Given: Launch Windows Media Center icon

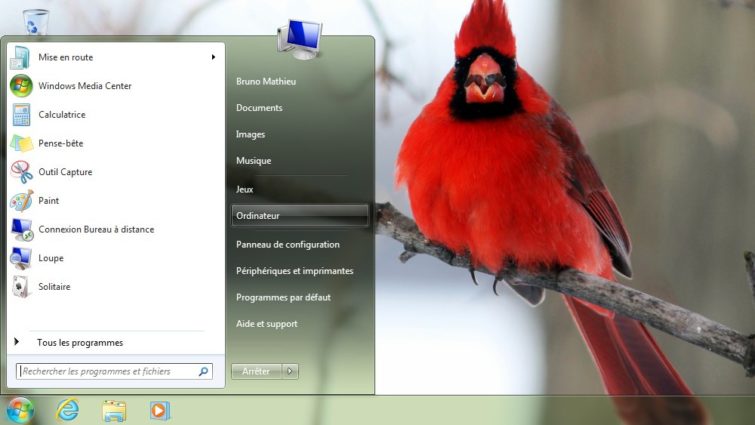Looking at the screenshot, I should pos(21,86).
